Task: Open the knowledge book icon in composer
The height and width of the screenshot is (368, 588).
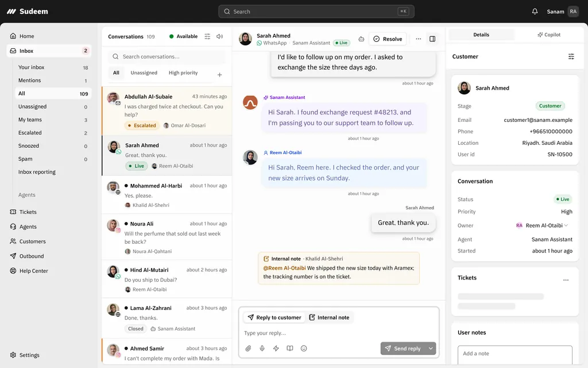Action: click(x=290, y=348)
